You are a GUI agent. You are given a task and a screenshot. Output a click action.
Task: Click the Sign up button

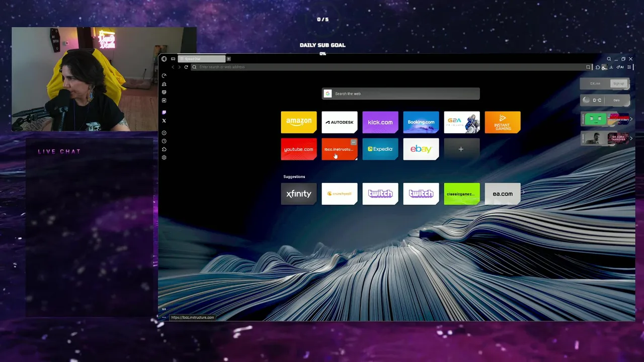[619, 83]
